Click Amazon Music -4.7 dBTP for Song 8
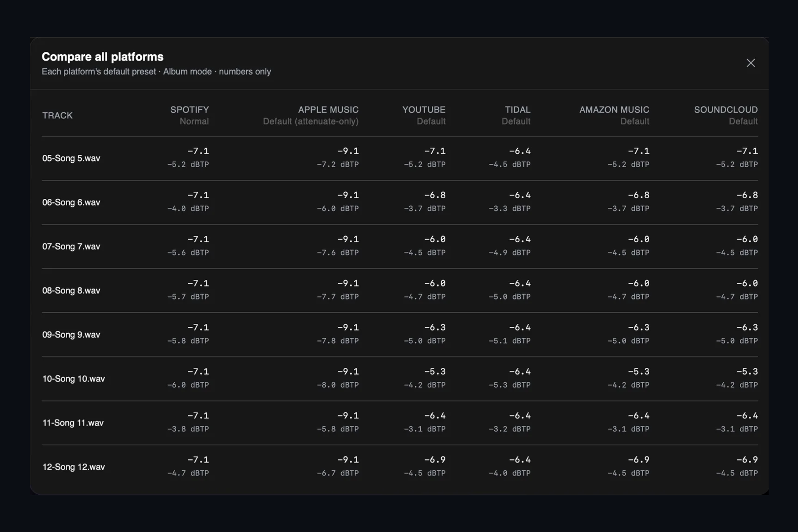The height and width of the screenshot is (532, 798). tap(628, 296)
